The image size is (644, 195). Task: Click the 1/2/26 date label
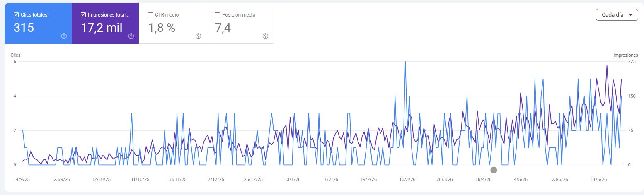point(331,179)
